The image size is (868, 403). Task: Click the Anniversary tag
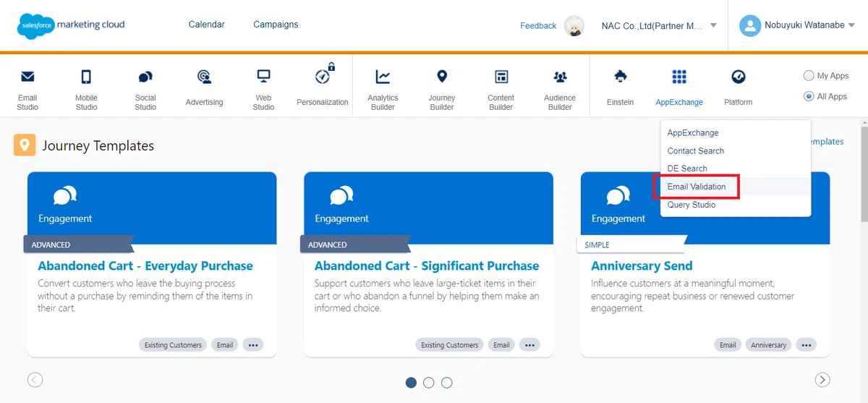(768, 345)
